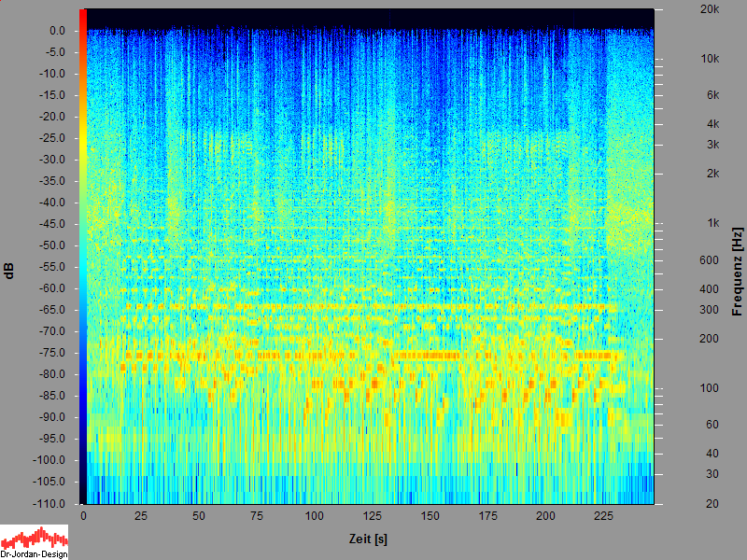Click the 0 second time axis origin
The width and height of the screenshot is (747, 560).
[x=83, y=516]
